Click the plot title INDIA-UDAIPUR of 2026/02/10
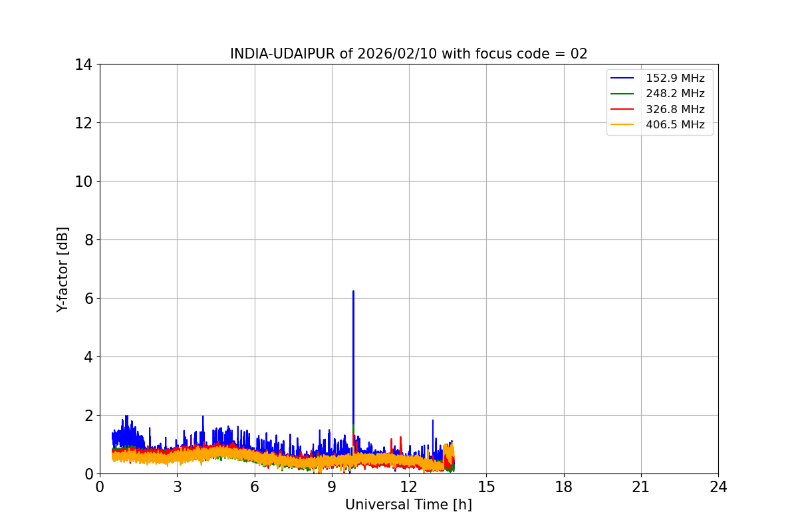Image resolution: width=798 pixels, height=532 pixels. [x=408, y=54]
